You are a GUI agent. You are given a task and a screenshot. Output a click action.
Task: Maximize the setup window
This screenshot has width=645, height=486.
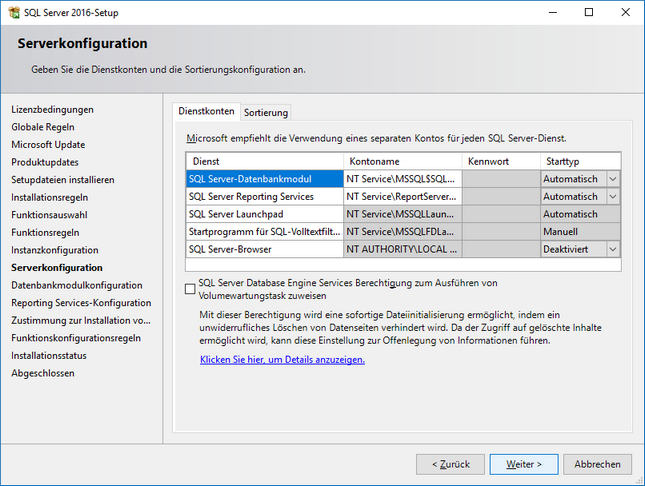pyautogui.click(x=589, y=12)
